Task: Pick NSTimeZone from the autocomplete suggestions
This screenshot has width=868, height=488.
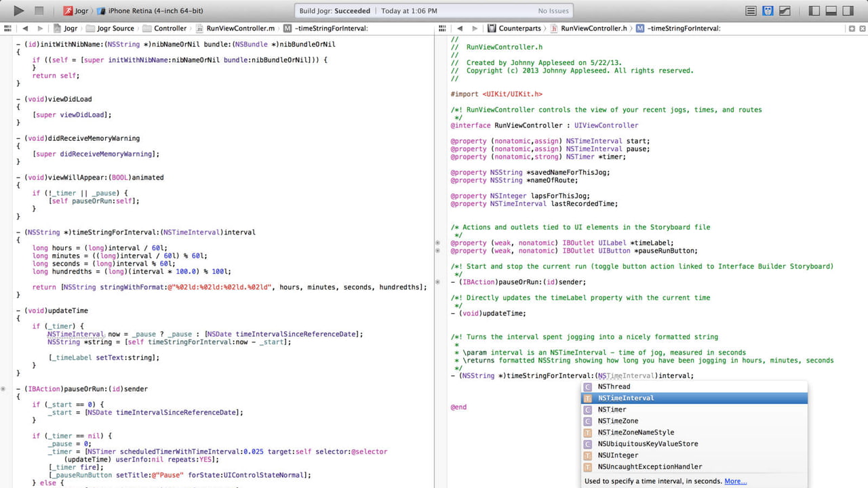Action: (x=694, y=421)
